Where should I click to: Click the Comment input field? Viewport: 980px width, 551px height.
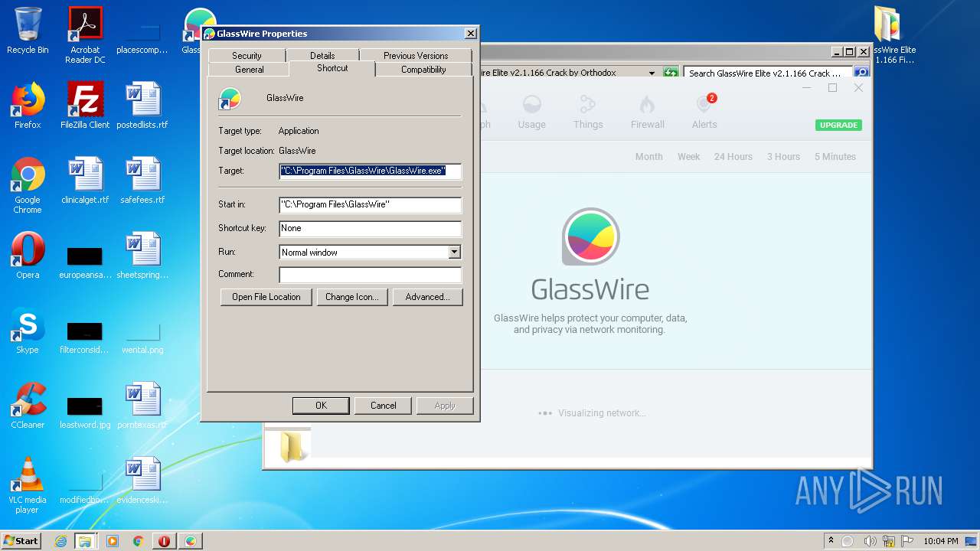click(371, 274)
